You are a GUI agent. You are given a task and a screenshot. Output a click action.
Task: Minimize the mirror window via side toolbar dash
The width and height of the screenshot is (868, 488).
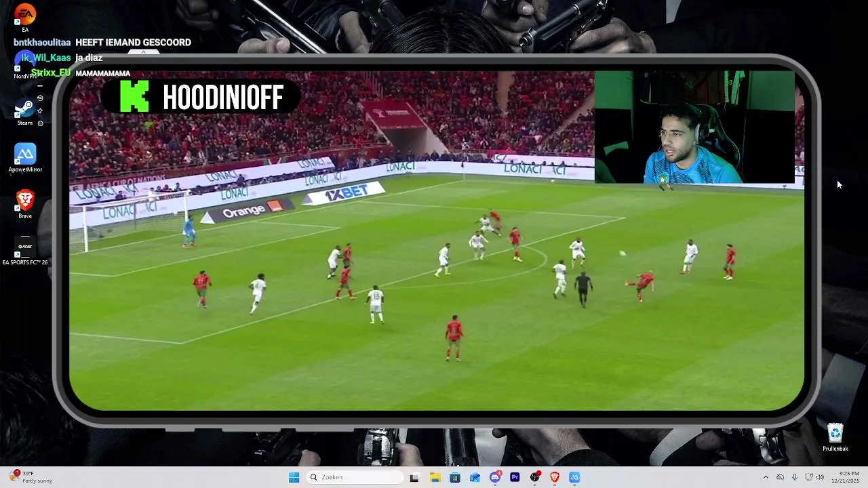(40, 86)
